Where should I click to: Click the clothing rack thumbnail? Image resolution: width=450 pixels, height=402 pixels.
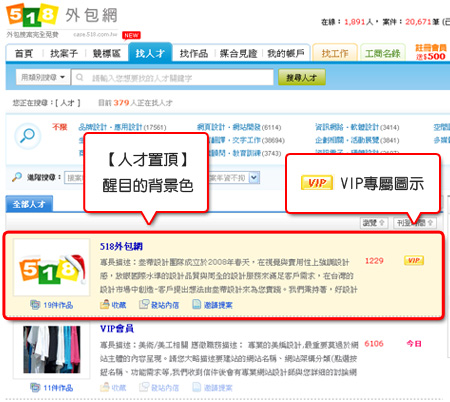52,350
